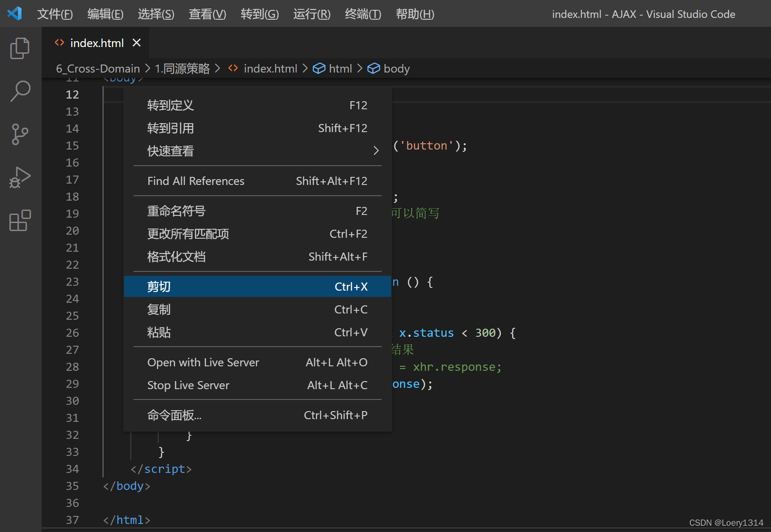Viewport: 771px width, 532px height.
Task: Open the 运行(R) menu
Action: (x=312, y=14)
